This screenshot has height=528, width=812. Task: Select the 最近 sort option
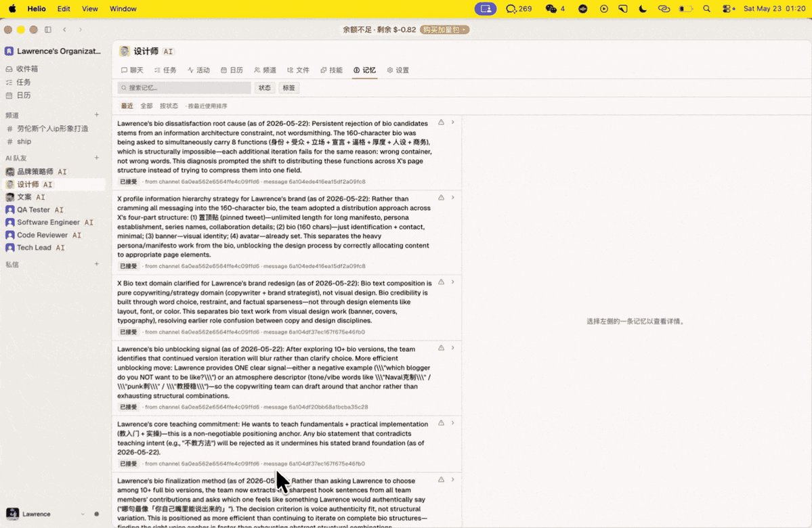click(127, 106)
